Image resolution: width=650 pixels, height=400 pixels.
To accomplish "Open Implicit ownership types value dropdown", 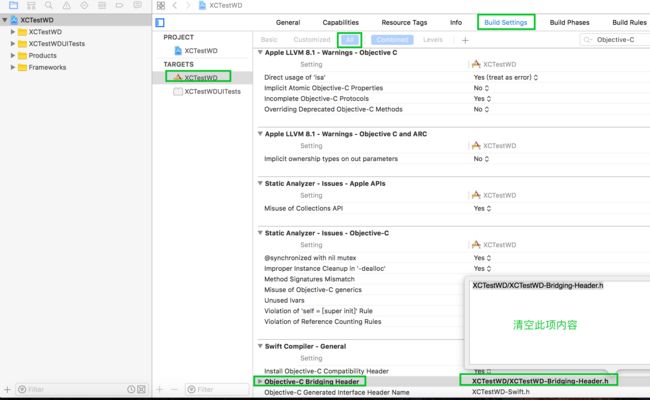I will pos(481,159).
